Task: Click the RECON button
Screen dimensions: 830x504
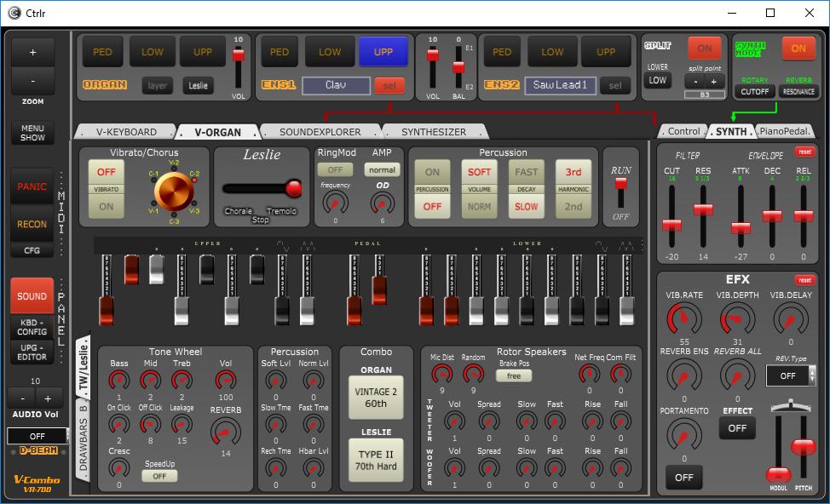Action: click(32, 224)
